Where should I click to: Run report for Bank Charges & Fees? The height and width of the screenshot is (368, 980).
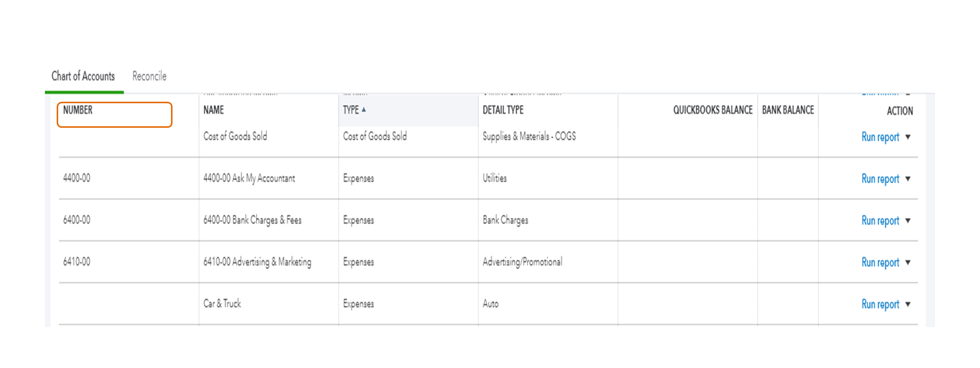pos(880,221)
